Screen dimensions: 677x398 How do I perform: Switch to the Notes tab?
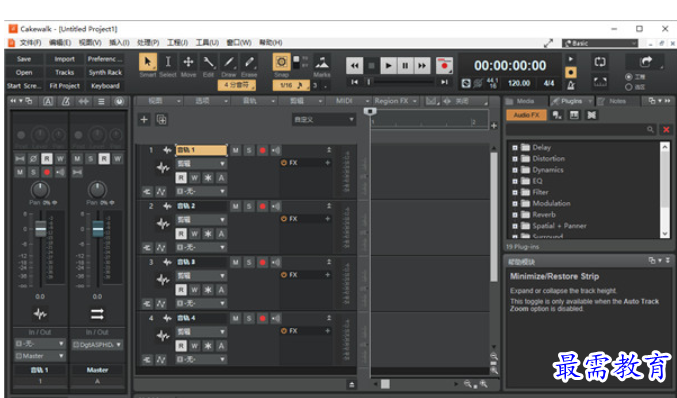[x=612, y=101]
